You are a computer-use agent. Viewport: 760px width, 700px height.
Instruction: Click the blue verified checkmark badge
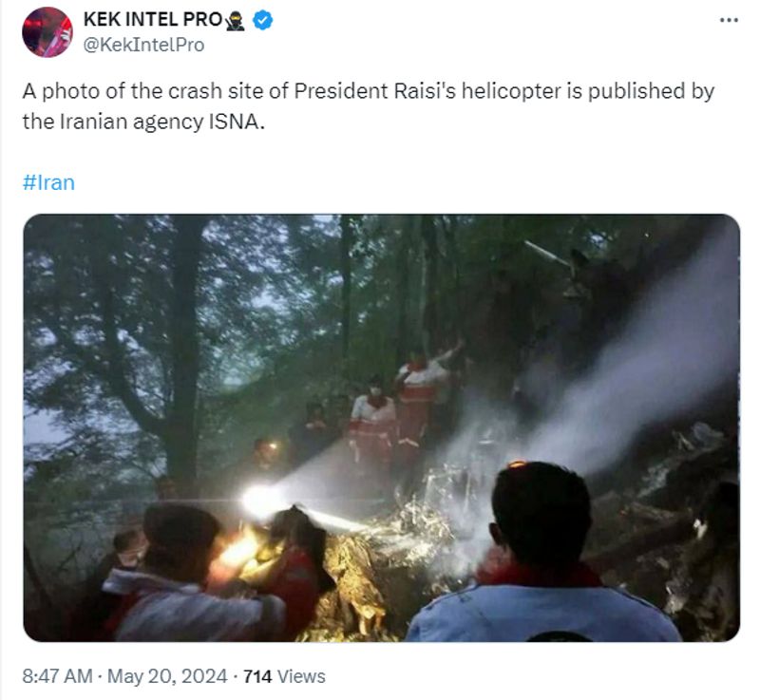(263, 20)
